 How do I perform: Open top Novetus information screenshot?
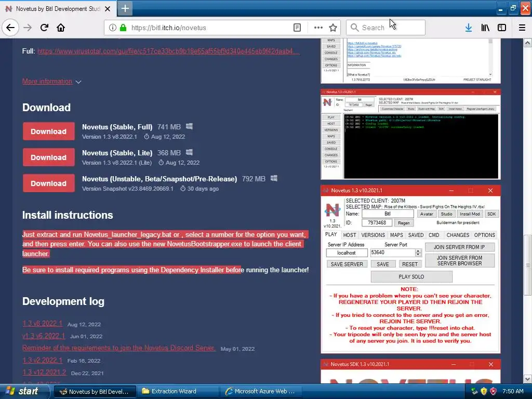coord(410,61)
